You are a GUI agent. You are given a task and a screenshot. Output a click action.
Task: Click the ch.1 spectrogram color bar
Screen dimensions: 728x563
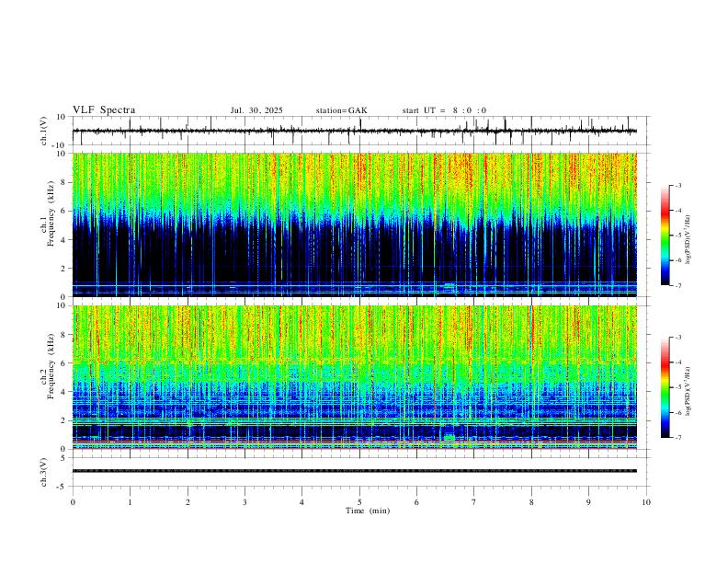tap(665, 236)
